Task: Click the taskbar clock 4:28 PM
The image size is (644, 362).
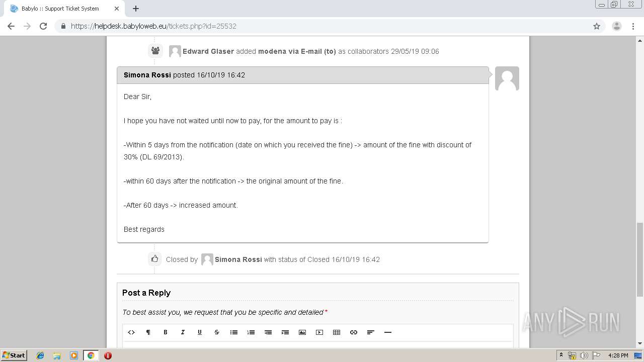Action: pyautogui.click(x=618, y=355)
